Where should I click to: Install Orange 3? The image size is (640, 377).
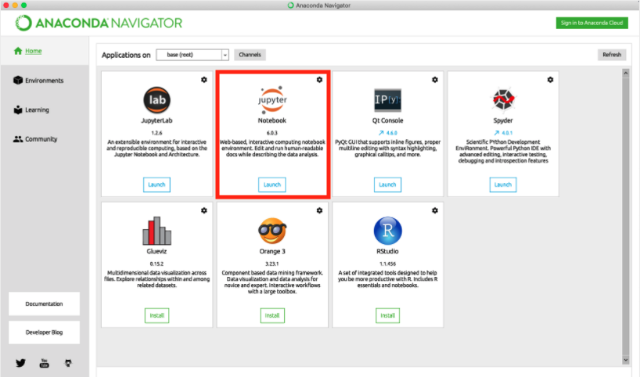[272, 315]
